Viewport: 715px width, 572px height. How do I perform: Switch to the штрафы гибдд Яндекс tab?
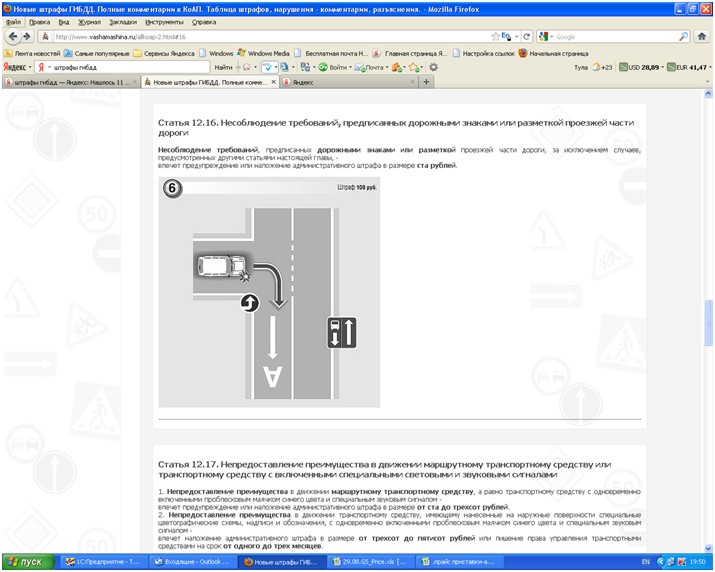click(x=70, y=82)
